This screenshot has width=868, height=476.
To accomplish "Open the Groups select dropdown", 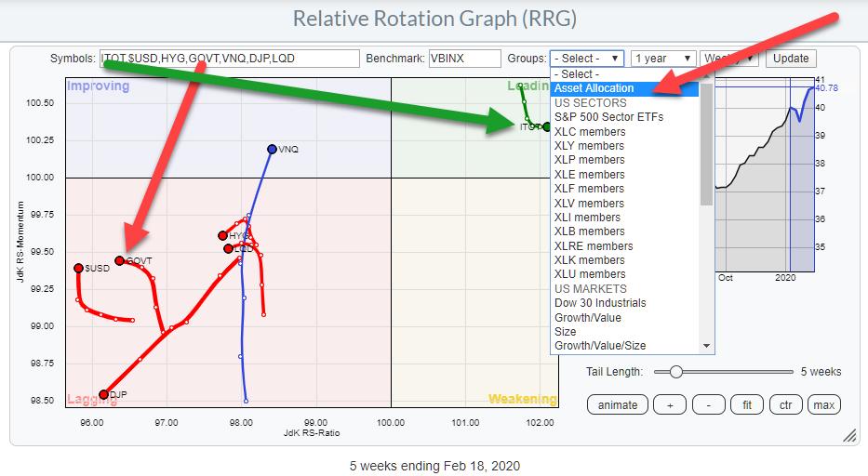I will 587,59.
